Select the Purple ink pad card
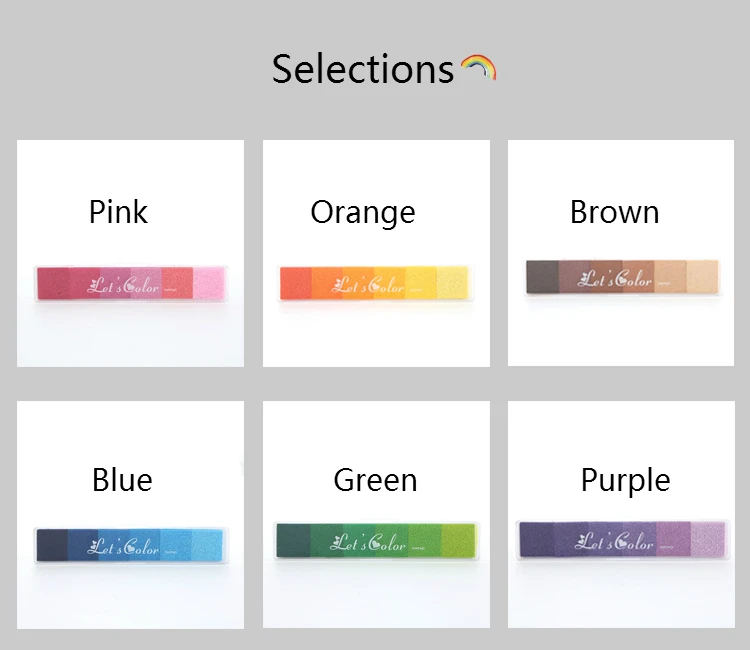 (x=621, y=514)
